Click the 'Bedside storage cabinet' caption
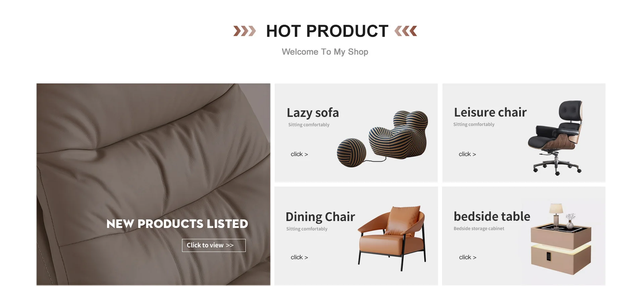Image resolution: width=644 pixels, height=286 pixels. 479,228
